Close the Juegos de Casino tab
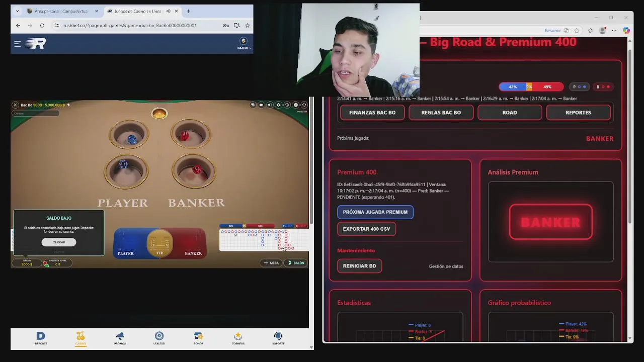This screenshot has height=362, width=644. click(x=178, y=11)
